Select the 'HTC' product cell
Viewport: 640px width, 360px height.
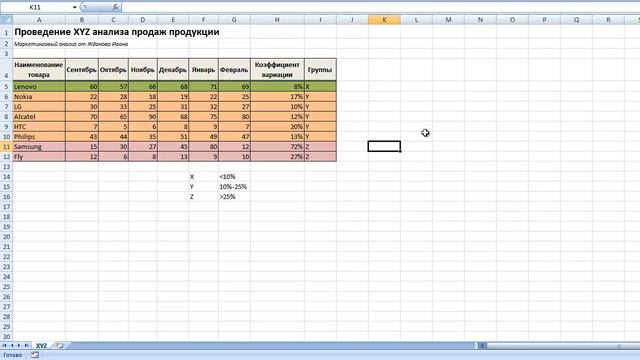pos(39,127)
